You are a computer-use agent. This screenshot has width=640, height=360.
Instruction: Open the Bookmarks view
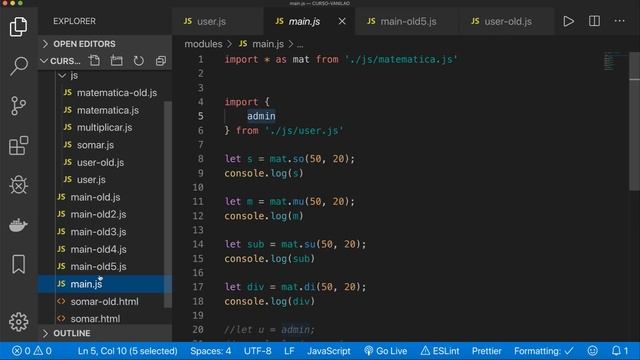pos(18,264)
